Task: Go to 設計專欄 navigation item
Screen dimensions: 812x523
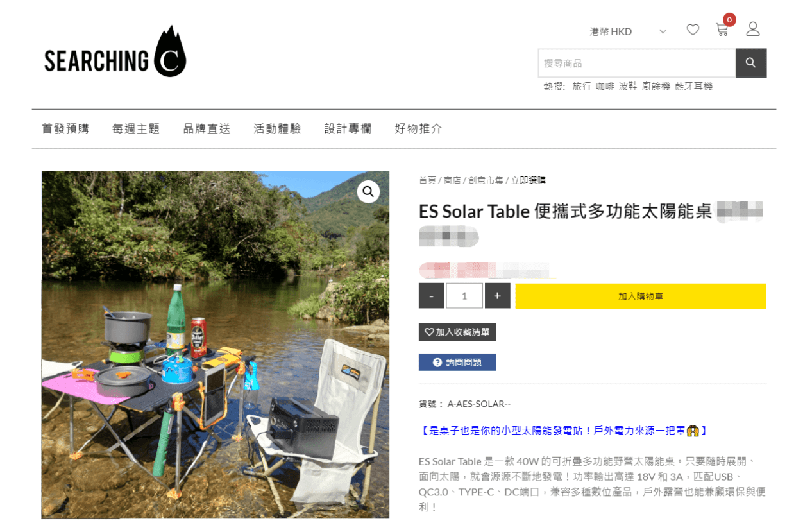Action: click(x=348, y=129)
